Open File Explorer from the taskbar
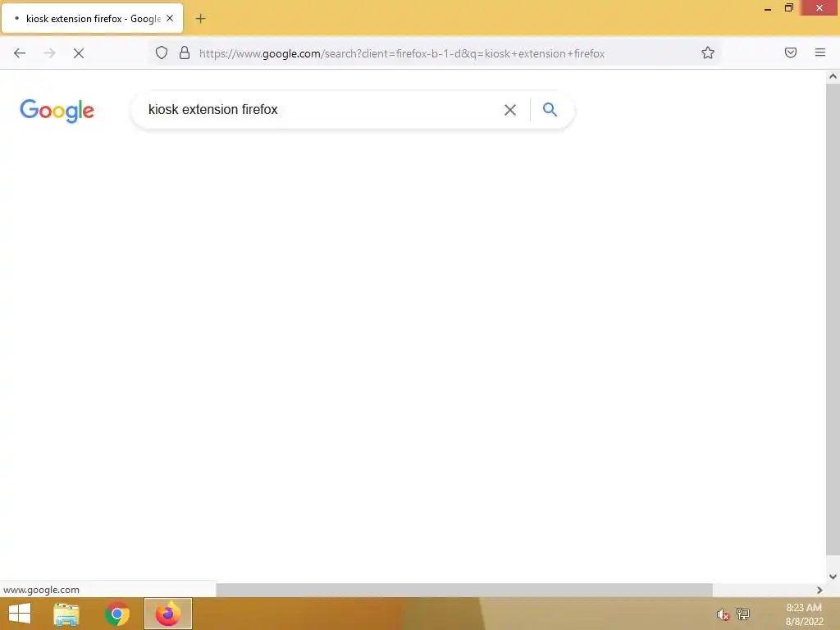 [66, 614]
